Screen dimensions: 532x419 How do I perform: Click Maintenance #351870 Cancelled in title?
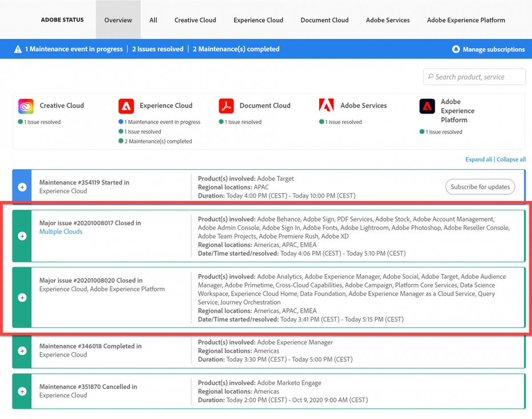[x=88, y=387]
